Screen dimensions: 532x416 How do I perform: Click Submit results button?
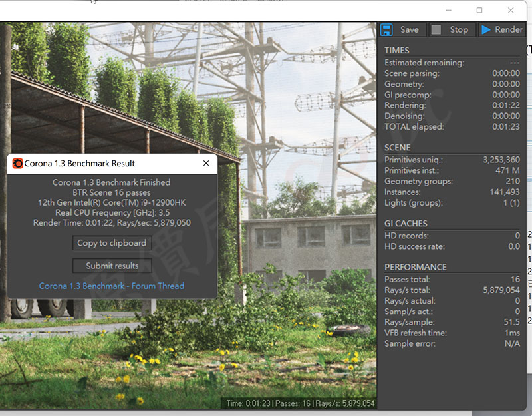[112, 266]
